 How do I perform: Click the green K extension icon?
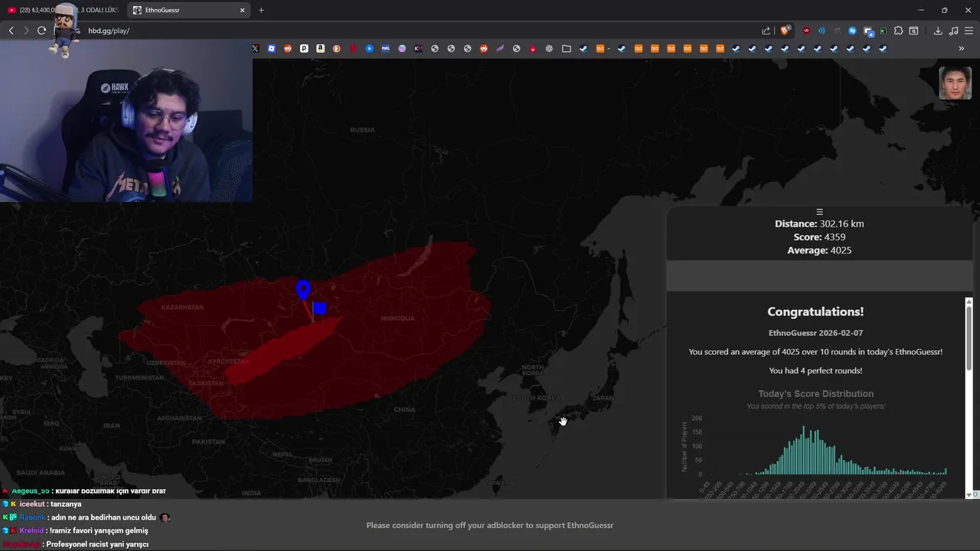click(x=883, y=31)
